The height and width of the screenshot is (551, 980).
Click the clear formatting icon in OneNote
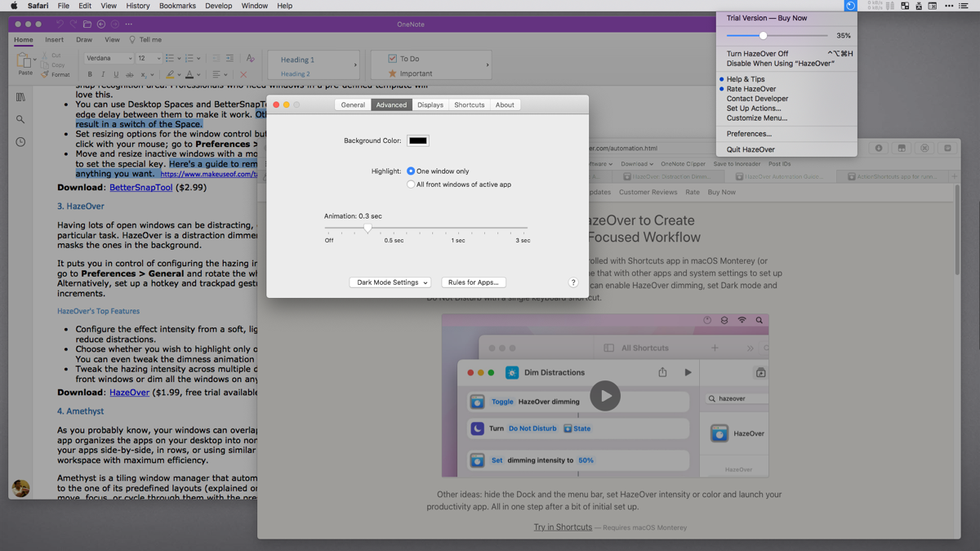click(250, 59)
